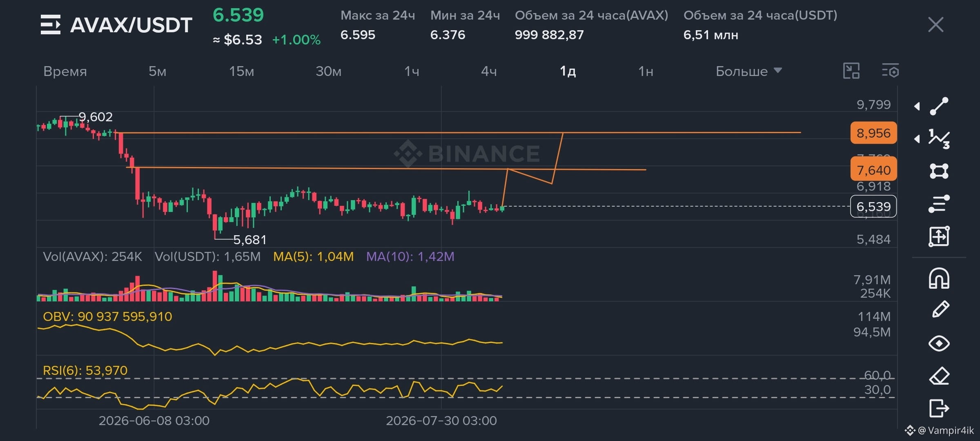Image resolution: width=980 pixels, height=441 pixels.
Task: Click the 9,799 price axis value
Action: pyautogui.click(x=873, y=105)
